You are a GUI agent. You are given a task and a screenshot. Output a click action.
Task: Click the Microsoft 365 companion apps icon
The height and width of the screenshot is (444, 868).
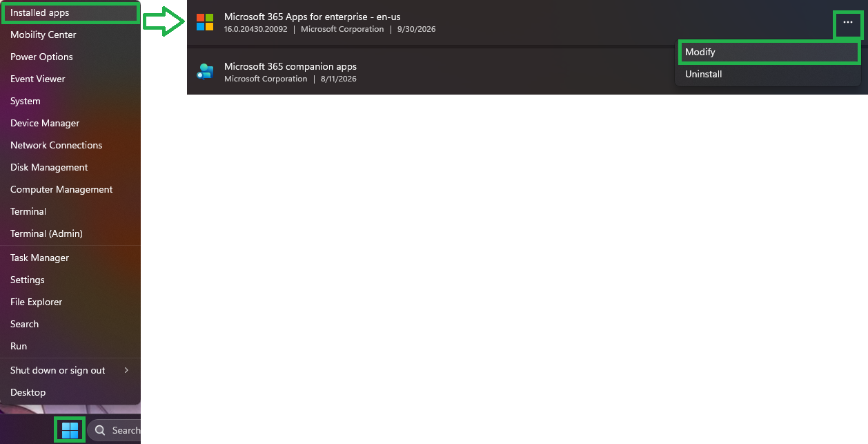(x=205, y=72)
